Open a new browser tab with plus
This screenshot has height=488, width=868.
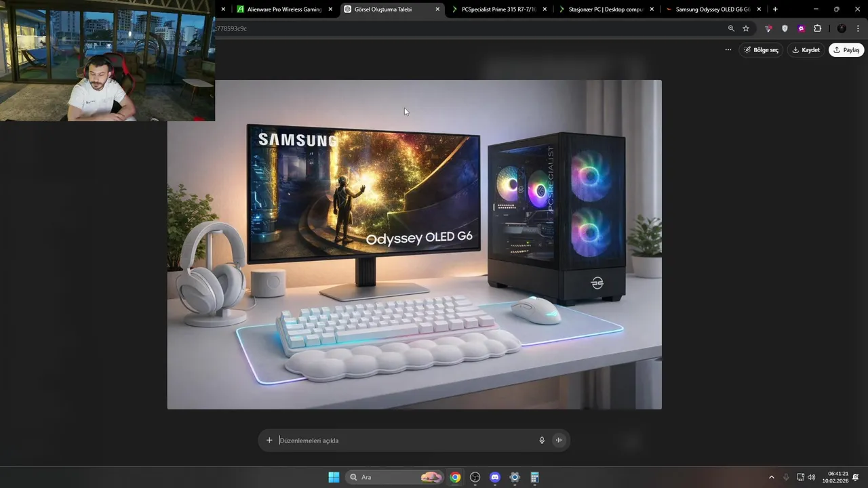(x=775, y=9)
